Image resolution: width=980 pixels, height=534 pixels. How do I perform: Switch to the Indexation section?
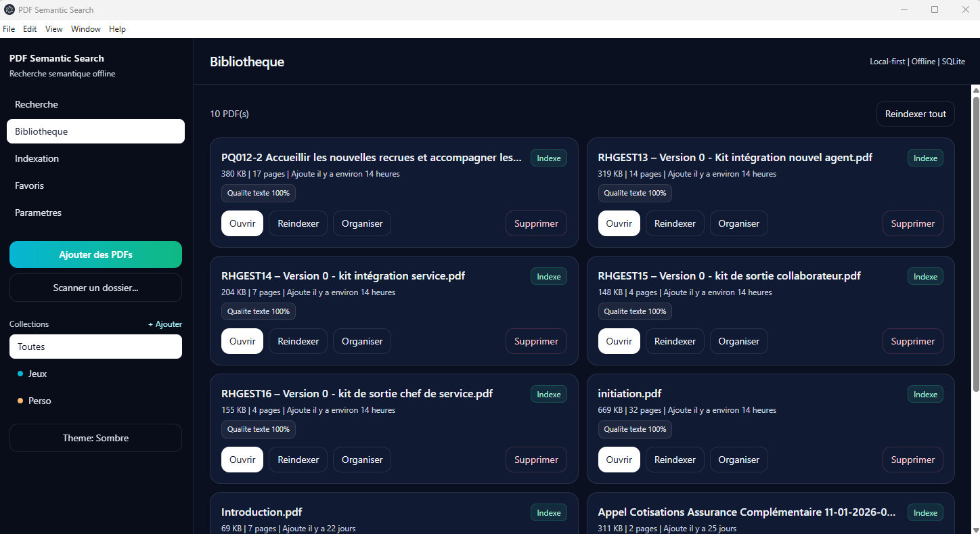37,158
